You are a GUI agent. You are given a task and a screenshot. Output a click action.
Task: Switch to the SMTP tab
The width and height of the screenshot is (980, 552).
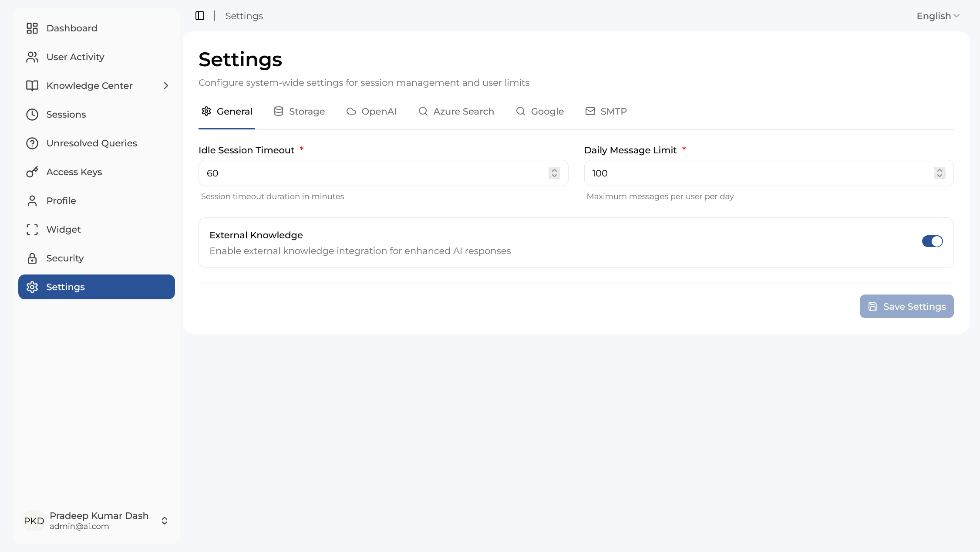click(x=606, y=112)
